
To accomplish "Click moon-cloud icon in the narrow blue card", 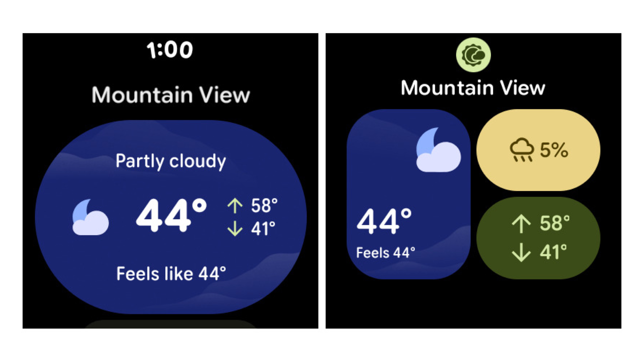I will coord(438,150).
